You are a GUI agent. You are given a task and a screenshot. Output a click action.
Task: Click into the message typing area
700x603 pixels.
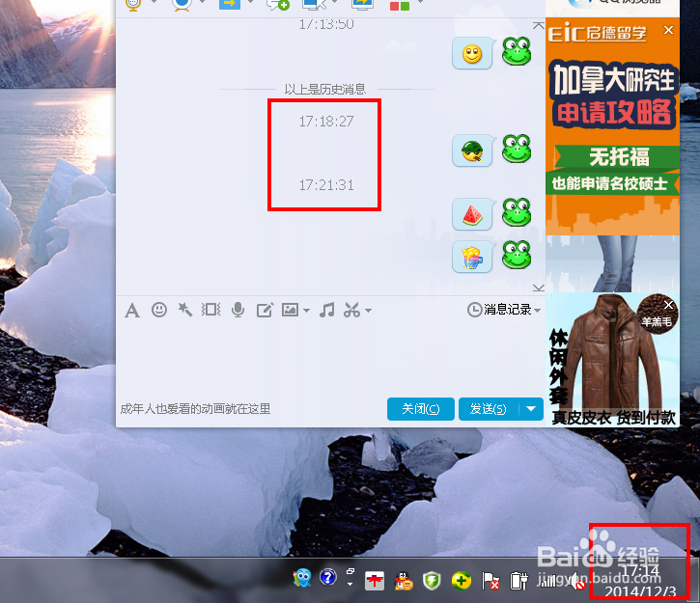point(330,357)
